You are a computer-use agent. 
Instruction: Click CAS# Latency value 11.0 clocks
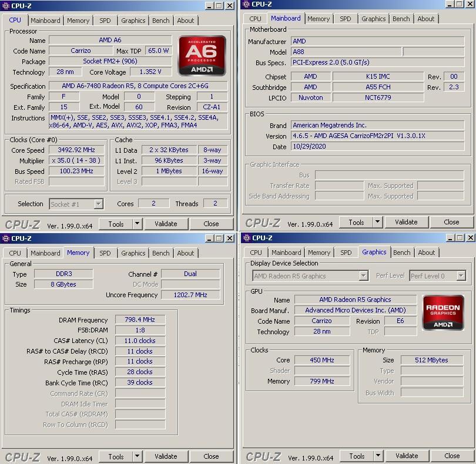[x=140, y=341]
